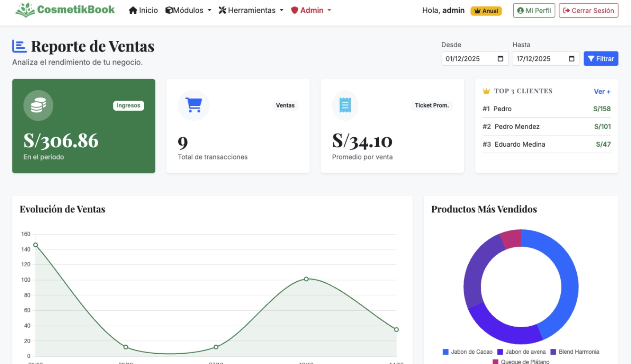This screenshot has height=364, width=631.
Task: Click the Anual subscription badge
Action: [x=486, y=11]
